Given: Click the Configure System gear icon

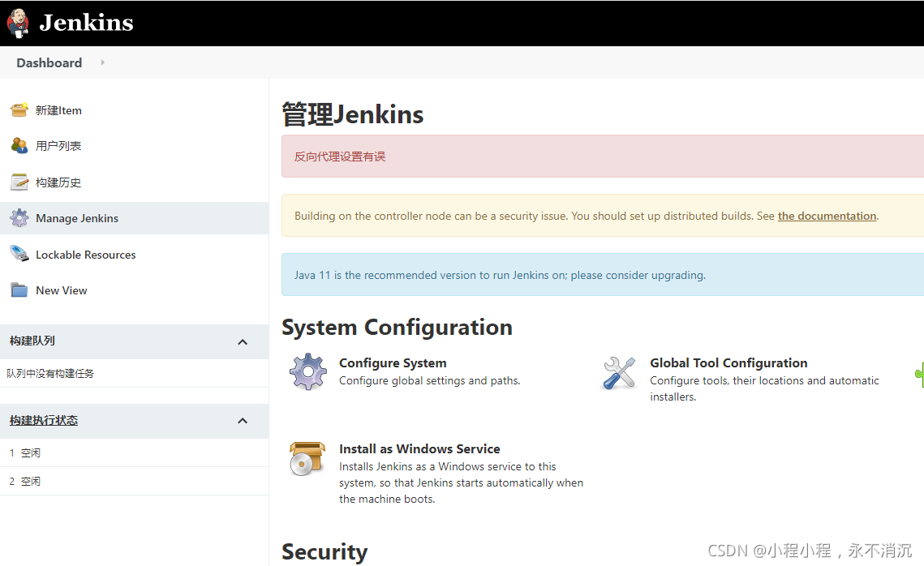Looking at the screenshot, I should tap(307, 371).
